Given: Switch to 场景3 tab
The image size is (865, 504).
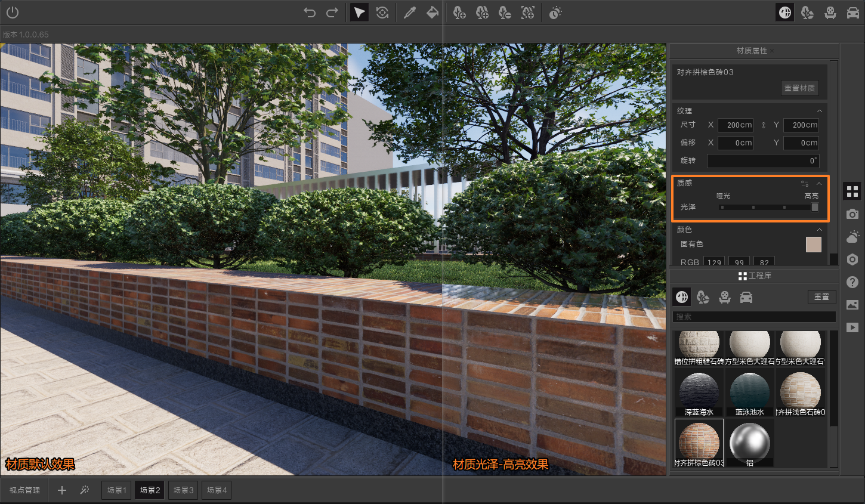Looking at the screenshot, I should (x=183, y=490).
